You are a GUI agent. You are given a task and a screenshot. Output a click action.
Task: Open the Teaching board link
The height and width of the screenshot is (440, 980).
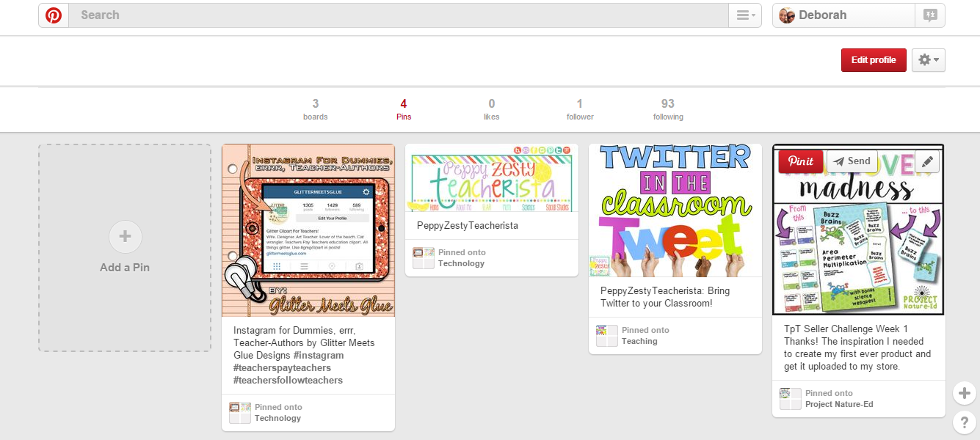point(639,341)
